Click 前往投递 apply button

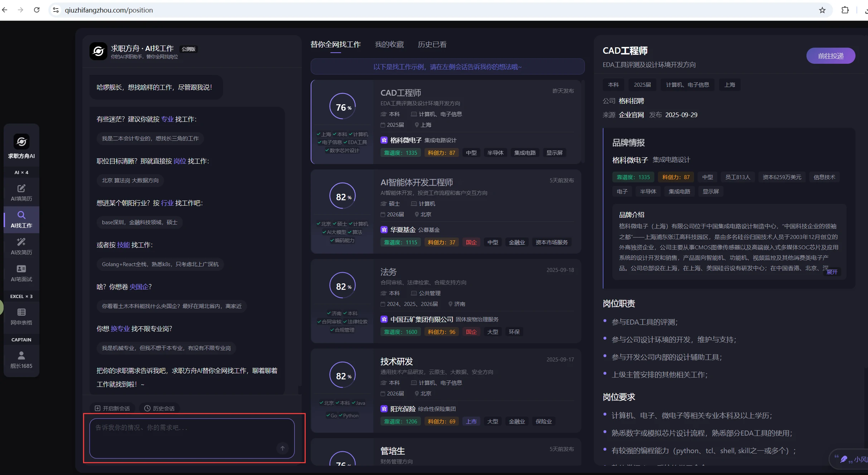coord(830,56)
